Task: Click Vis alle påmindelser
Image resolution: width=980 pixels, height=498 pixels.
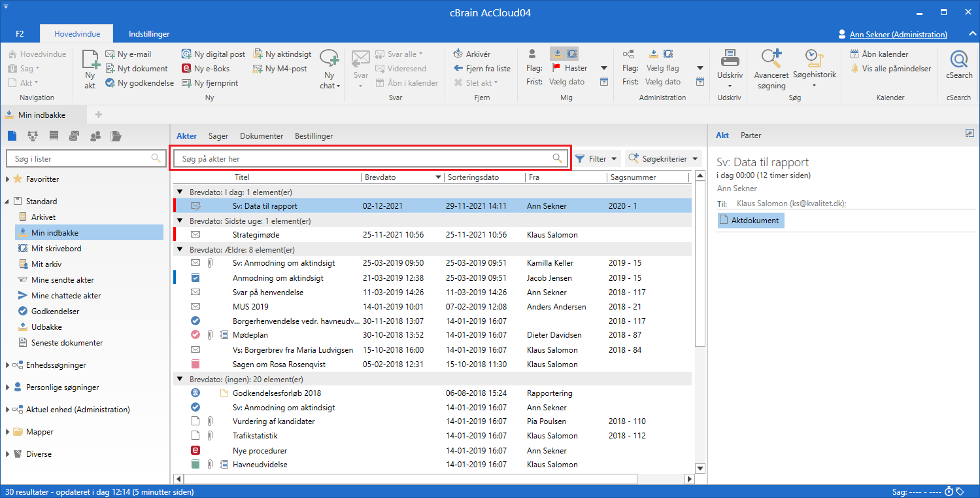Action: [890, 69]
